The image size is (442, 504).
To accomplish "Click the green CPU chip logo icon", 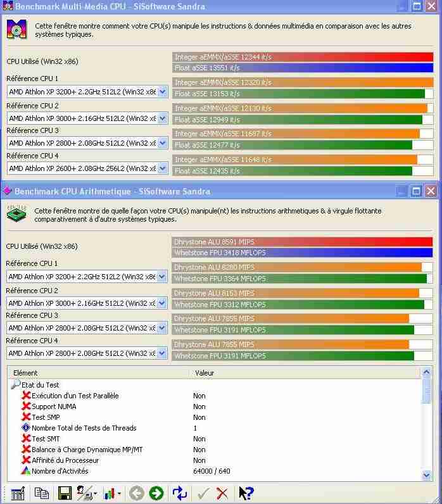I will 16,213.
